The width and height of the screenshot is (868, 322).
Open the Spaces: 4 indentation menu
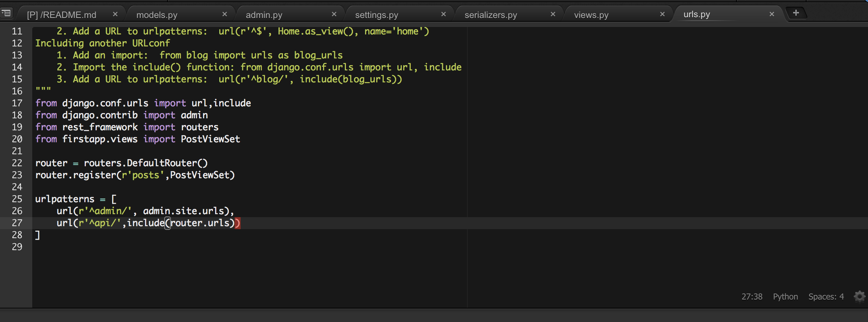pyautogui.click(x=826, y=297)
